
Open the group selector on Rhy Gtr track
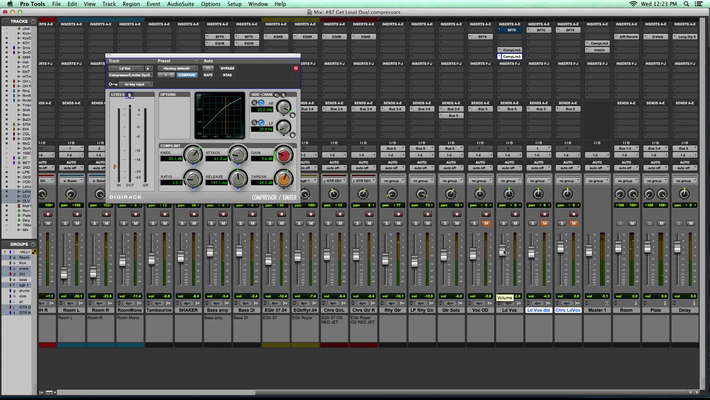coord(392,181)
